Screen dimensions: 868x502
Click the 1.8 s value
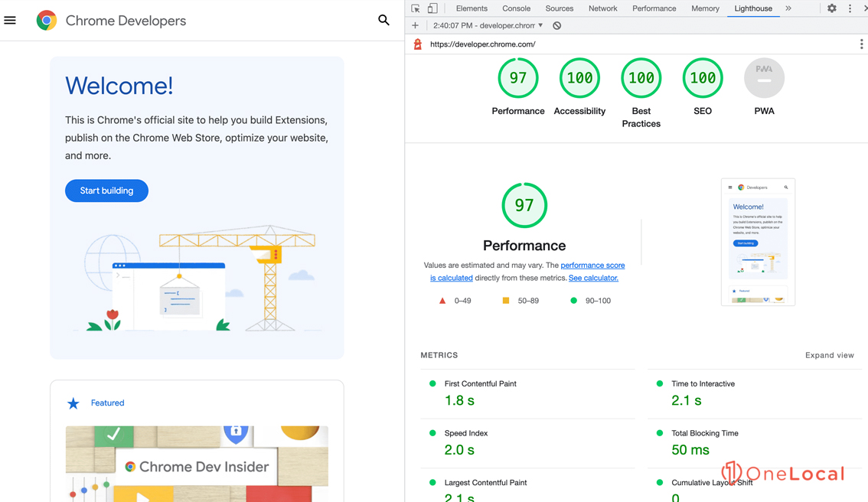coord(459,401)
